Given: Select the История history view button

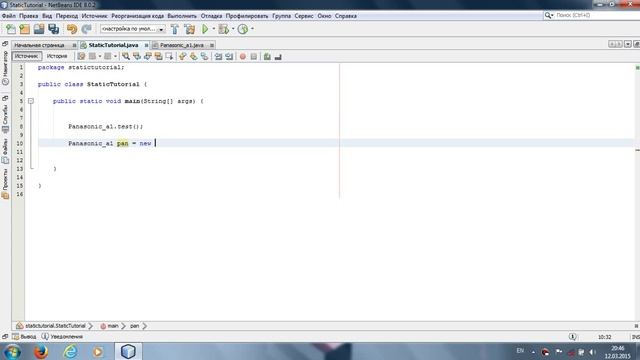Looking at the screenshot, I should coord(57,56).
